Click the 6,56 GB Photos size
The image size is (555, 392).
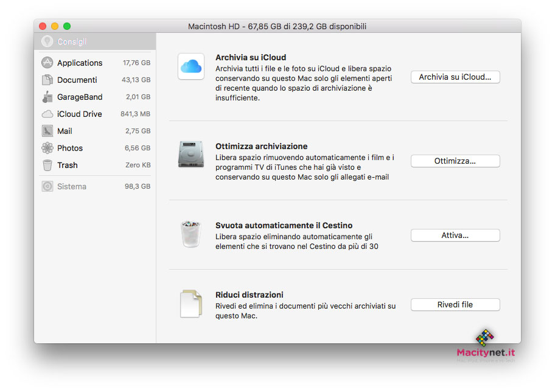(138, 148)
